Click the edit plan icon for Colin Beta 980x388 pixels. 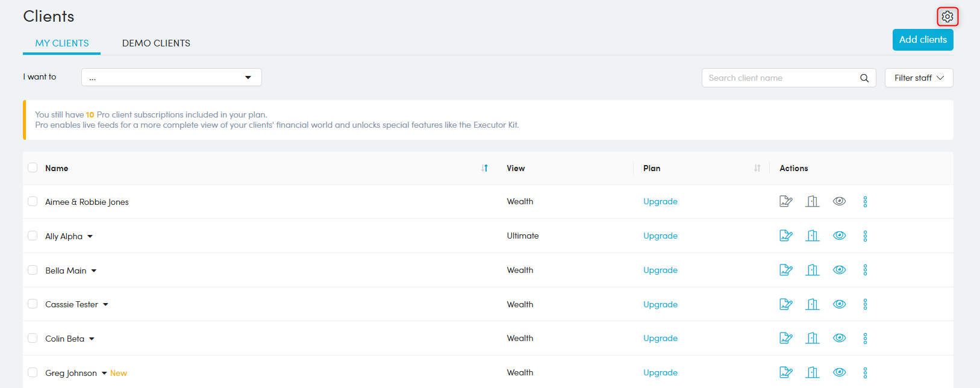tap(785, 338)
